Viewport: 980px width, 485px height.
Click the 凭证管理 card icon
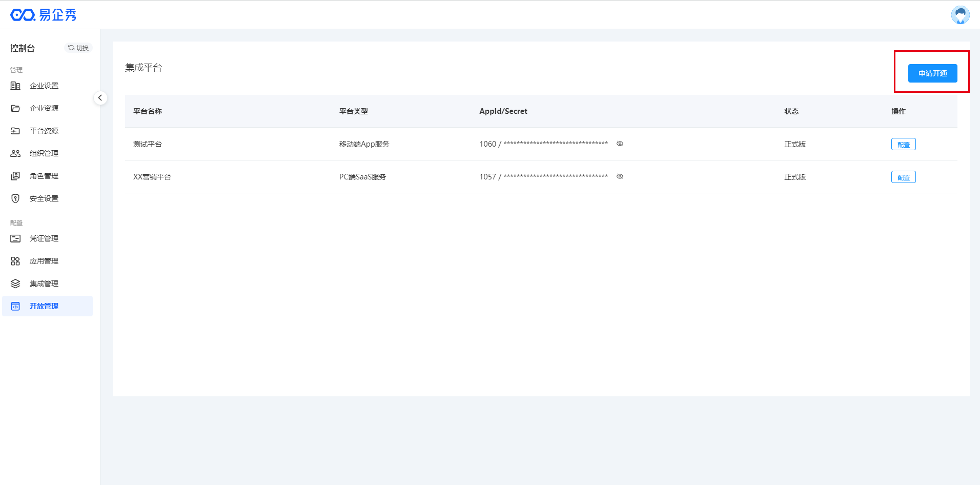click(x=15, y=238)
